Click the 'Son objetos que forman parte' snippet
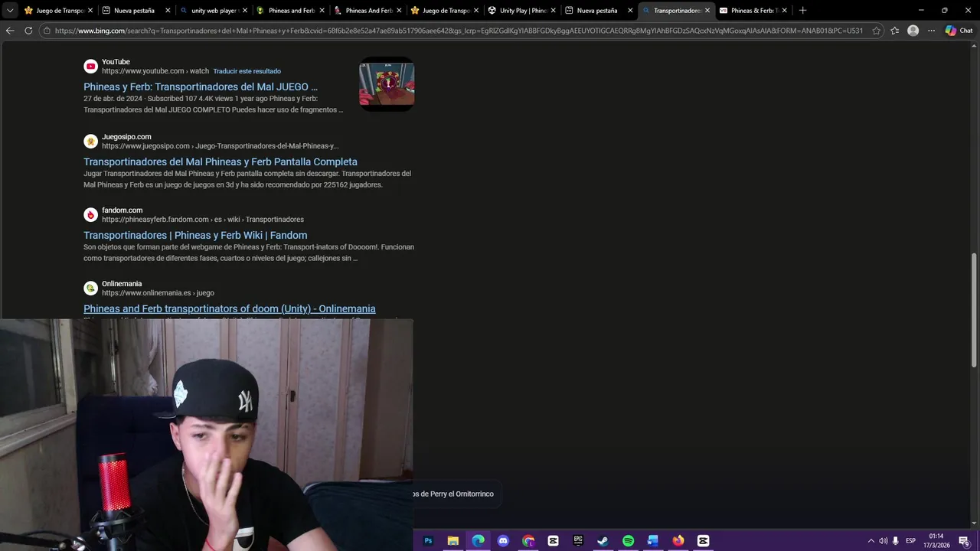Image resolution: width=980 pixels, height=551 pixels. click(249, 253)
